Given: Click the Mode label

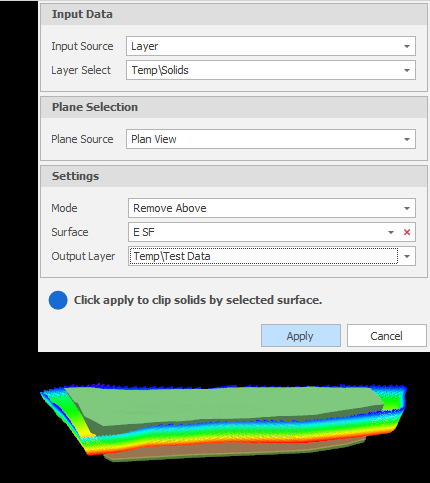Looking at the screenshot, I should click(64, 208).
